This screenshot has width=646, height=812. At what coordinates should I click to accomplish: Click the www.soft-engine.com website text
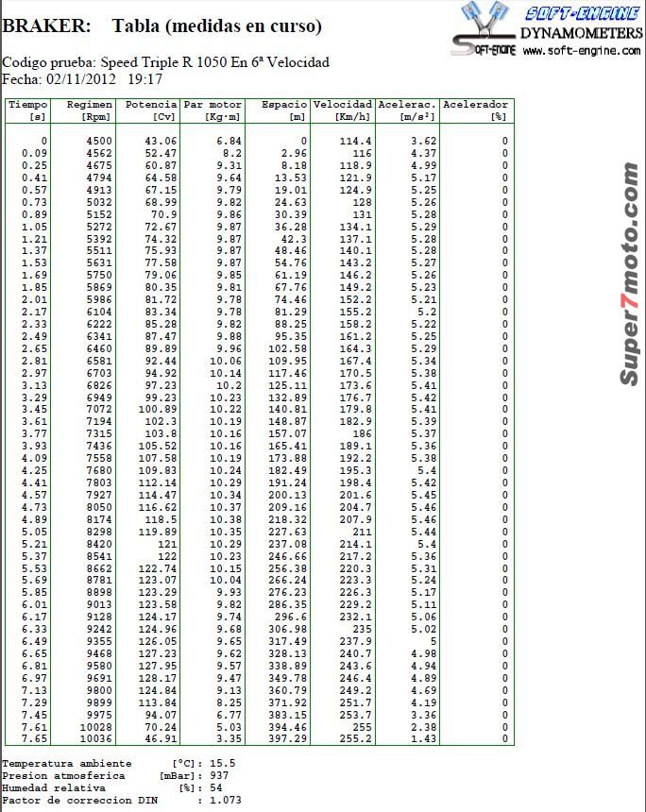tap(581, 50)
